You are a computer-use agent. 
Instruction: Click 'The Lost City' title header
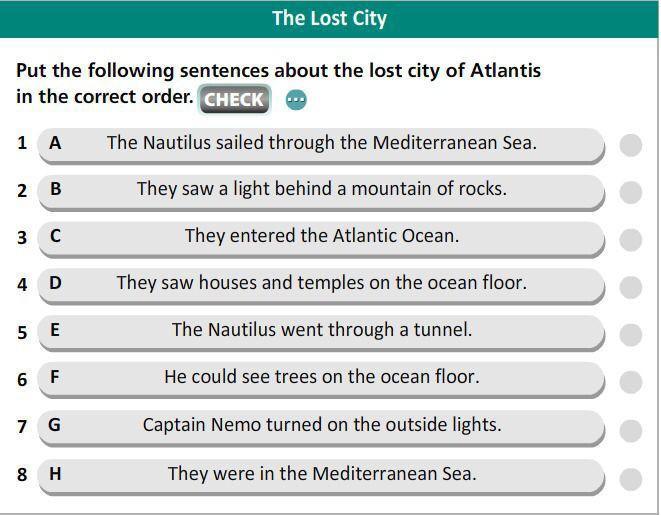click(329, 19)
